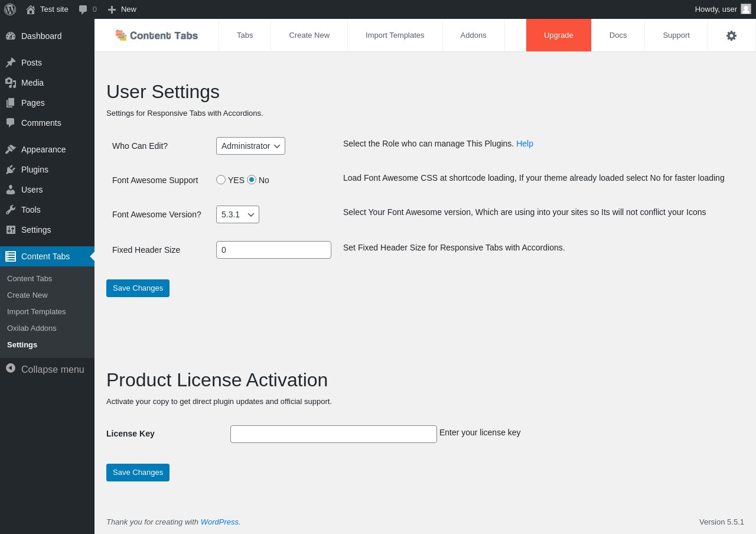Screen dimensions: 756x534
Task: Open the New content menu in admin bar
Action: click(x=122, y=9)
